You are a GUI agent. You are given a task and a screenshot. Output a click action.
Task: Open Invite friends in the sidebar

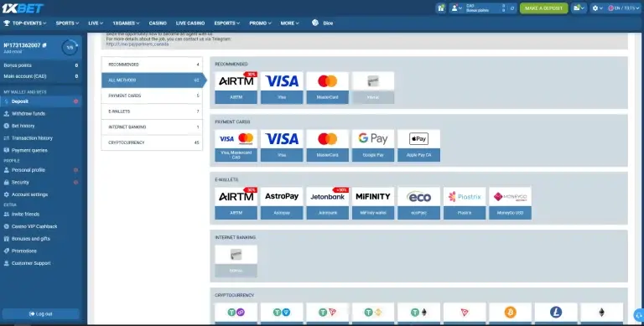[x=41, y=215]
